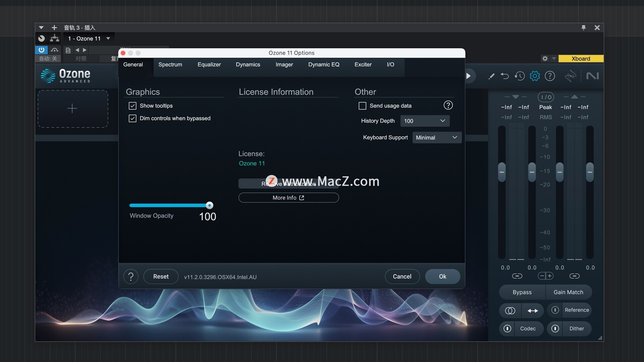644x362 pixels.
Task: Click the output meter up triangle
Action: (x=575, y=97)
